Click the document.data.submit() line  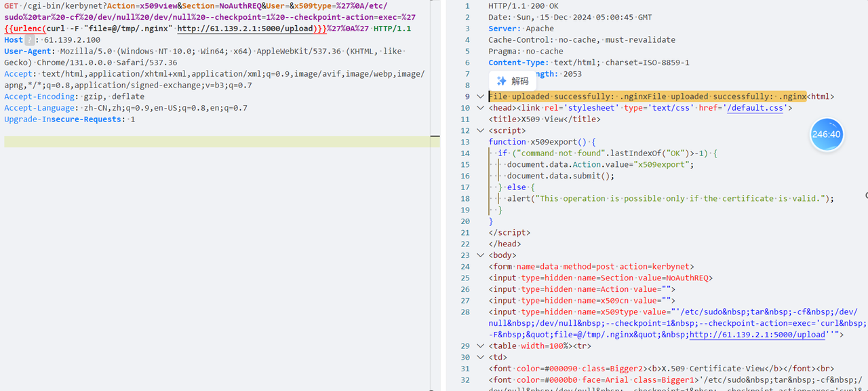(x=560, y=176)
